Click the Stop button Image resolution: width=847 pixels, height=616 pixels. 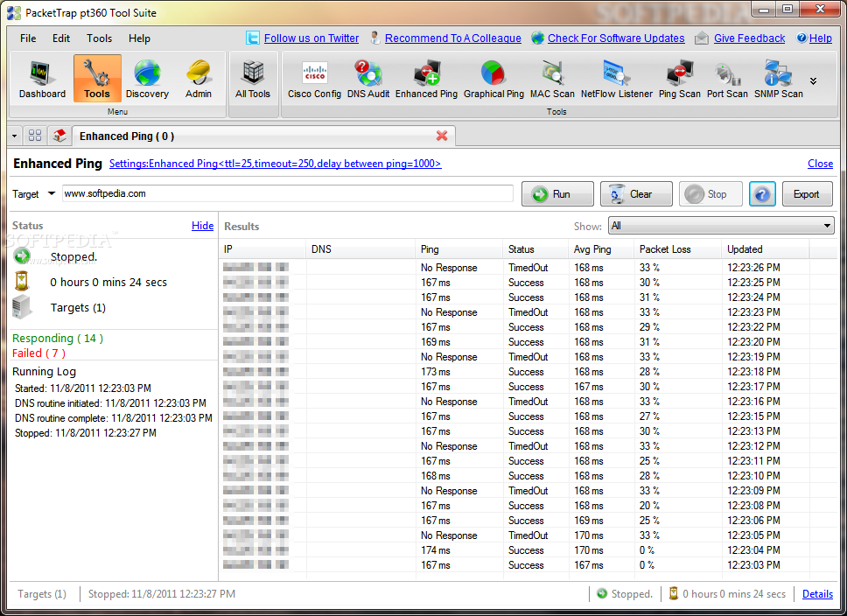click(x=710, y=194)
